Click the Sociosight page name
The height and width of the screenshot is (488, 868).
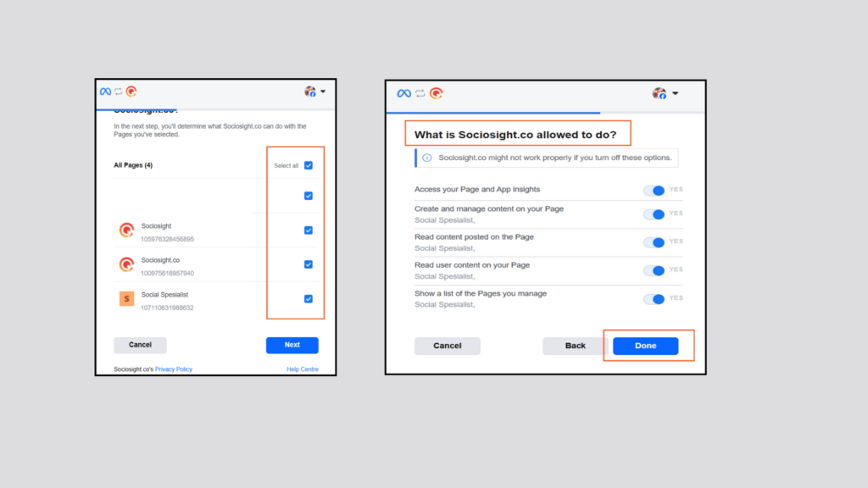tap(156, 225)
